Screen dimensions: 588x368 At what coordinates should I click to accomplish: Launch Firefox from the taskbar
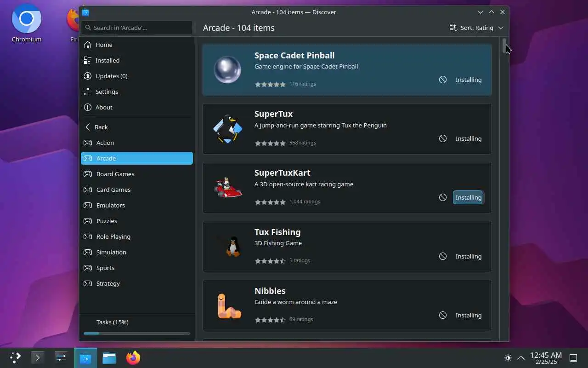tap(133, 358)
